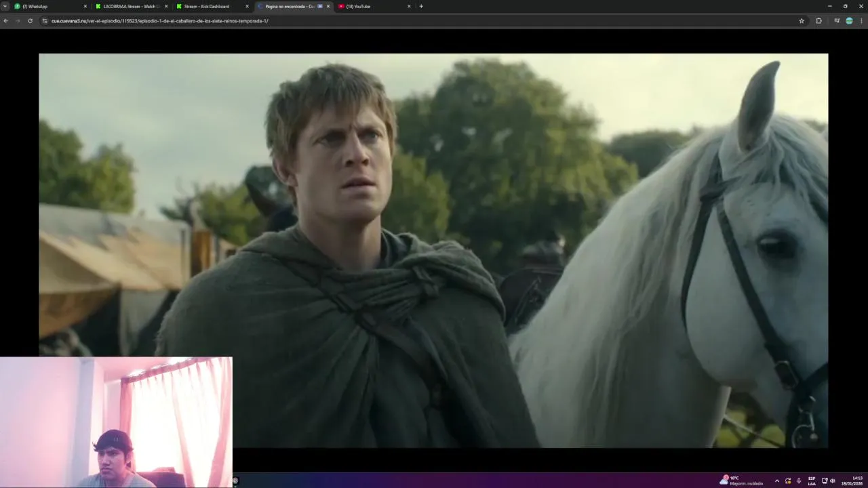Open the media control icon in toolbar
The height and width of the screenshot is (488, 868).
(836, 20)
